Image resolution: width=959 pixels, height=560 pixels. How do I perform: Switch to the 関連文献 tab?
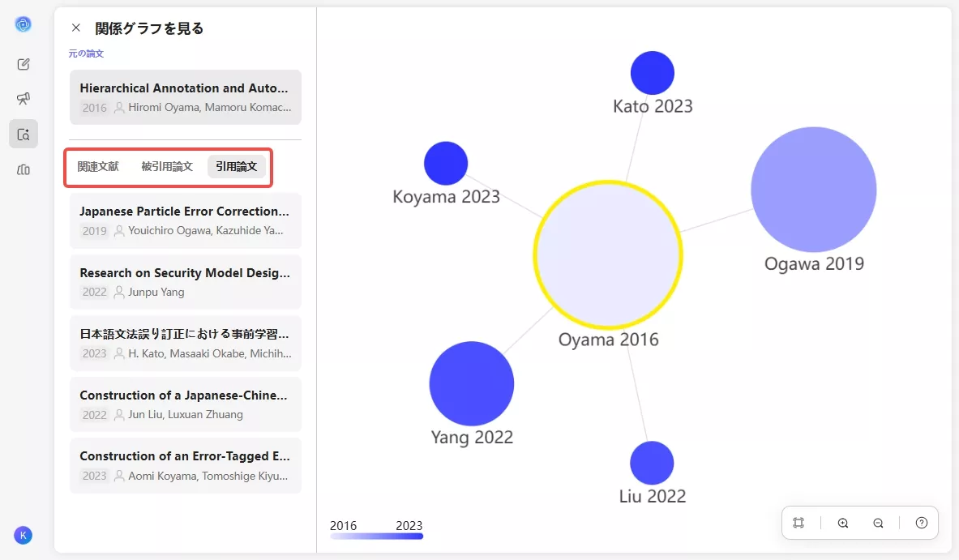(97, 166)
